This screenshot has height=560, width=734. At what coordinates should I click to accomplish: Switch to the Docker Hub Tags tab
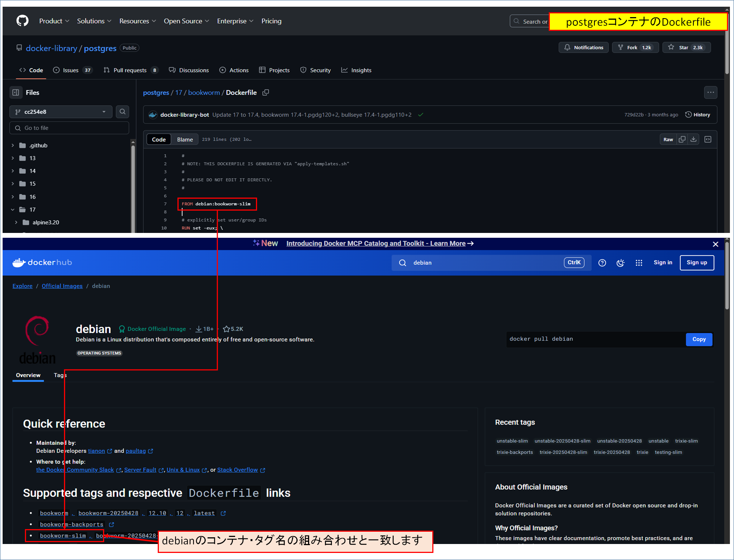60,375
